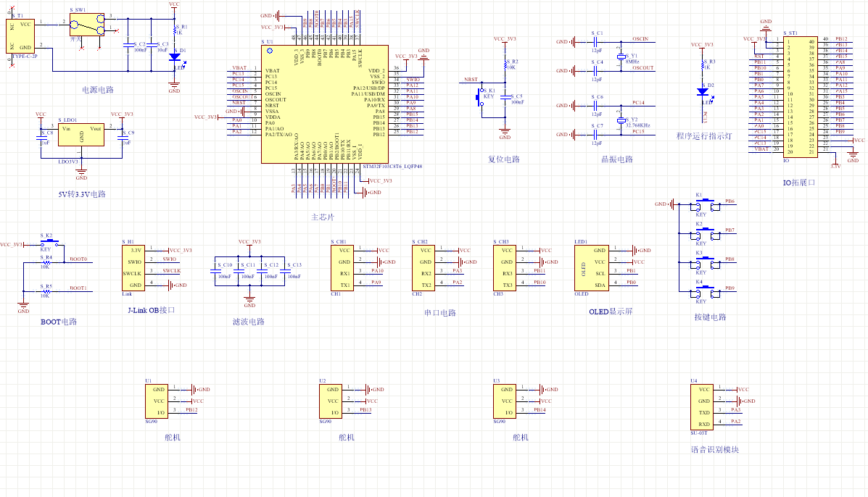Click filter capacitor S_C13
Screen dimensions: 868x497
point(284,271)
